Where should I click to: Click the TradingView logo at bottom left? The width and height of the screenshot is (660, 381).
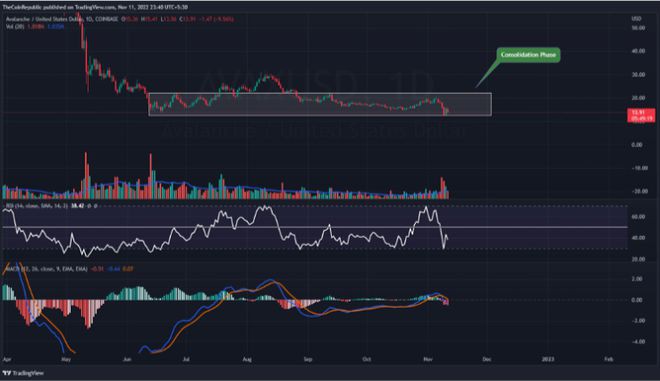tap(23, 373)
